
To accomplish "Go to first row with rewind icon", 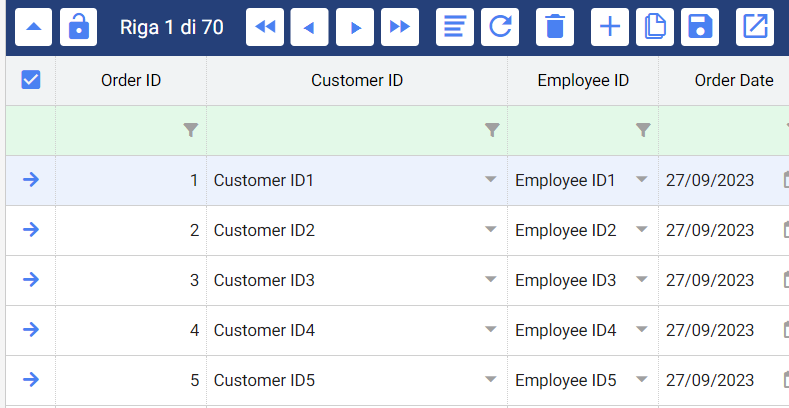I will [265, 27].
